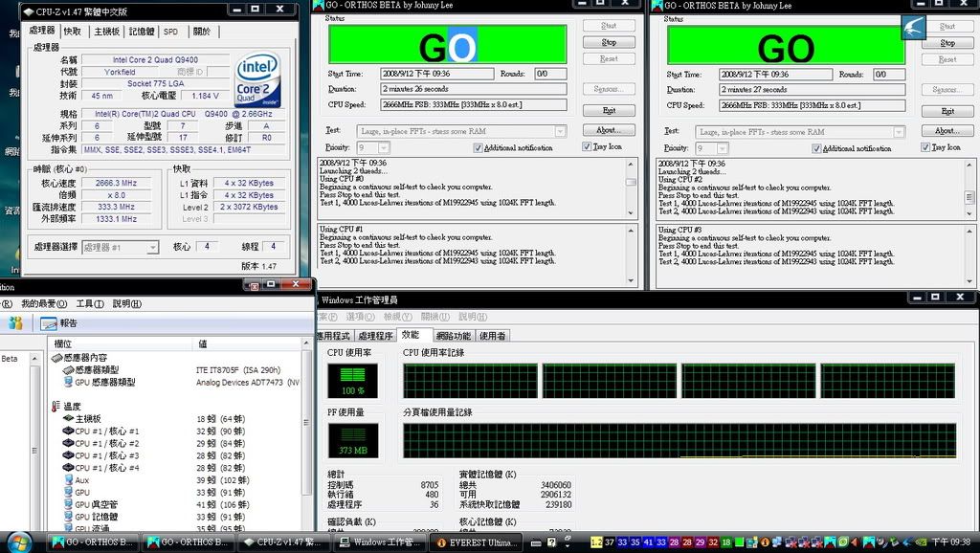Image resolution: width=980 pixels, height=553 pixels.
Task: Open the 處理程序 tab in Task Manager
Action: click(377, 335)
